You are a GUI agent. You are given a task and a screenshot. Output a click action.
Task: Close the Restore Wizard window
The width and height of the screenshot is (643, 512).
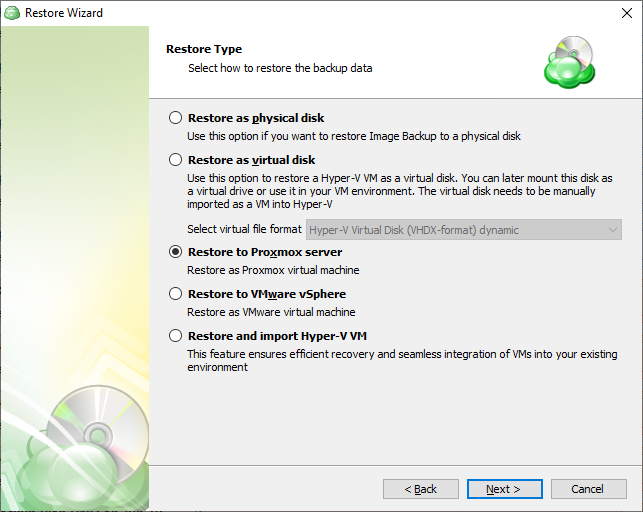point(627,13)
